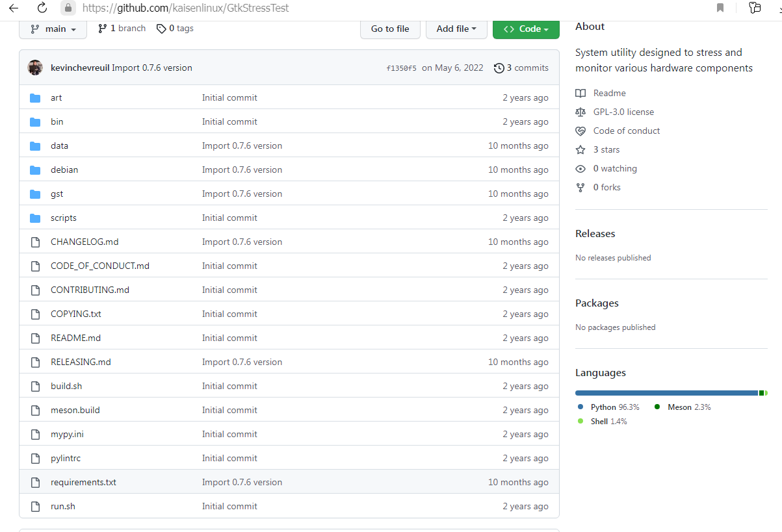Click the padlock site security icon
782x532 pixels.
pos(68,8)
